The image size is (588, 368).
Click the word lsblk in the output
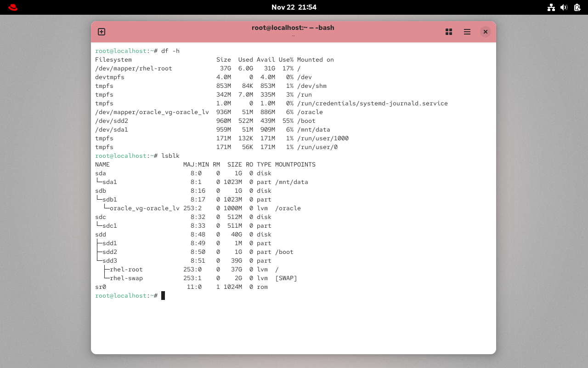(x=170, y=155)
